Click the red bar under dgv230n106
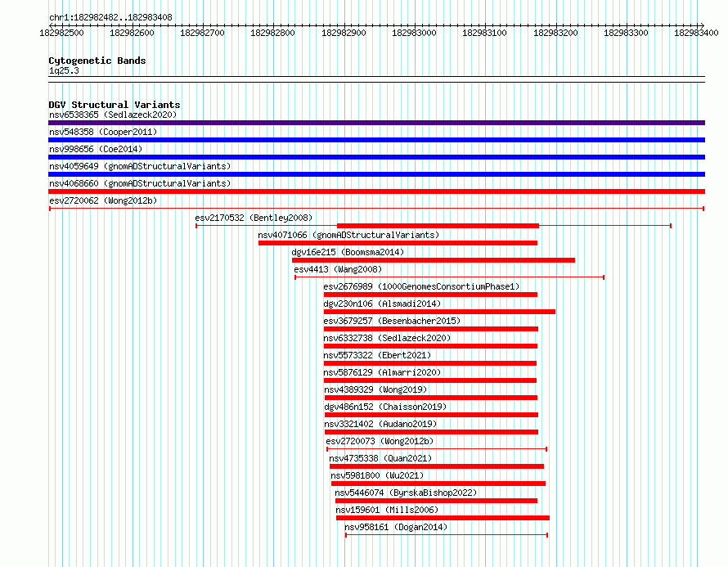Image resolution: width=728 pixels, height=567 pixels. click(x=440, y=312)
